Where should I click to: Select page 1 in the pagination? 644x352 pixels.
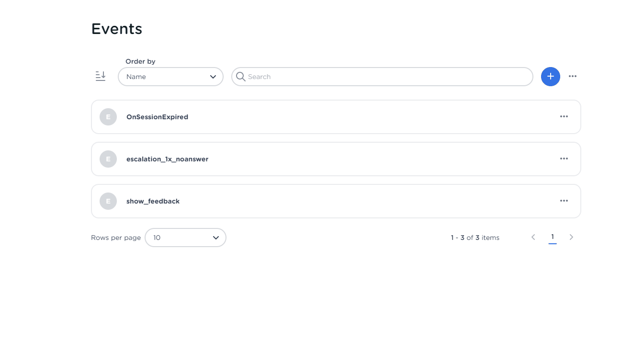[x=553, y=237]
